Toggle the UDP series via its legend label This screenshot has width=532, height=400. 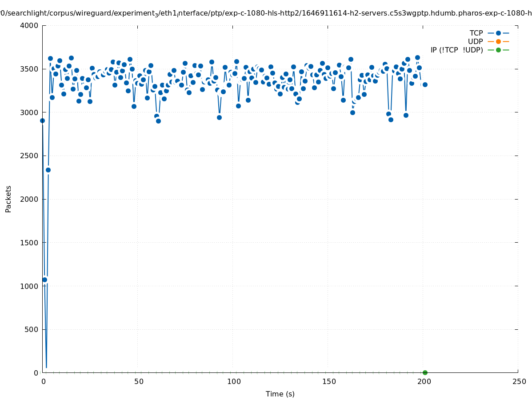click(x=475, y=41)
